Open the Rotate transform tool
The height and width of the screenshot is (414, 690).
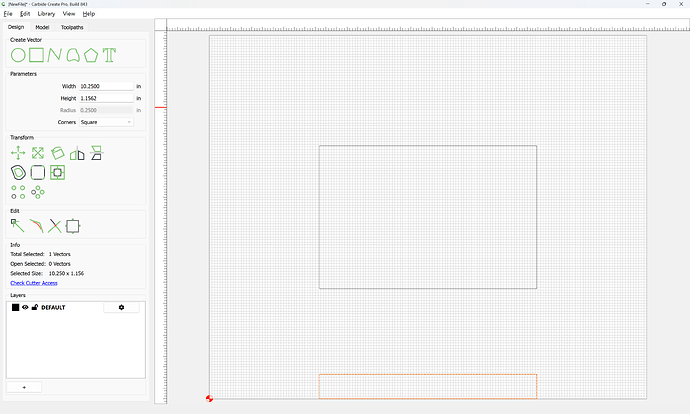click(x=57, y=153)
